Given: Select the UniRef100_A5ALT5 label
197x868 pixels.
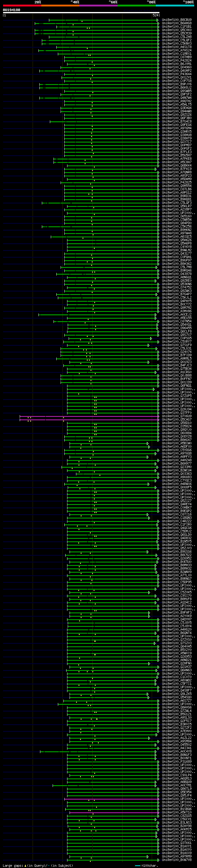Looking at the screenshot, I should point(176,104).
